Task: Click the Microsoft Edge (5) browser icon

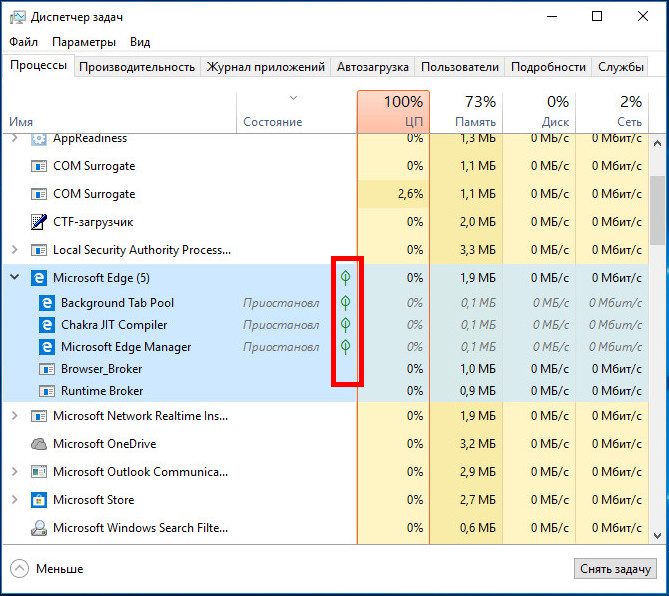Action: point(39,278)
